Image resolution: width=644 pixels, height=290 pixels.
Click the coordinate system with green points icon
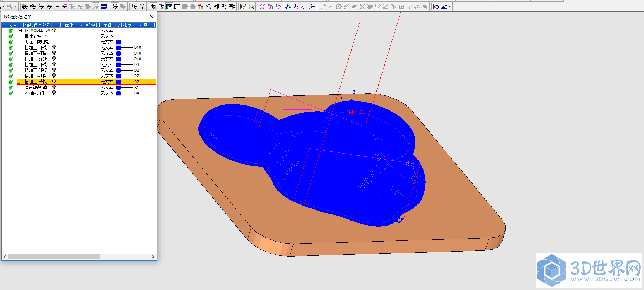point(288,6)
